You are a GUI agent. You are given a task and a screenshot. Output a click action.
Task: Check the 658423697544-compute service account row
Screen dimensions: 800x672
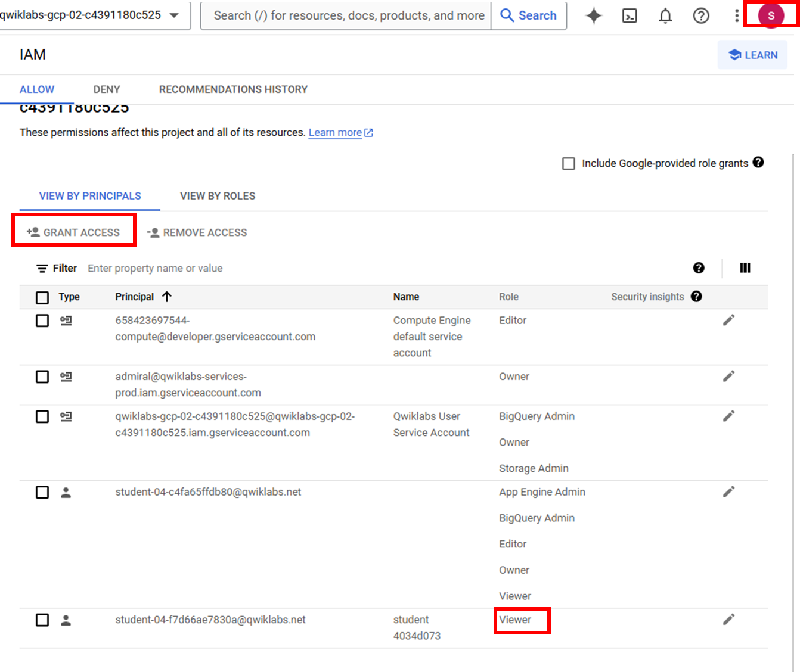click(42, 321)
